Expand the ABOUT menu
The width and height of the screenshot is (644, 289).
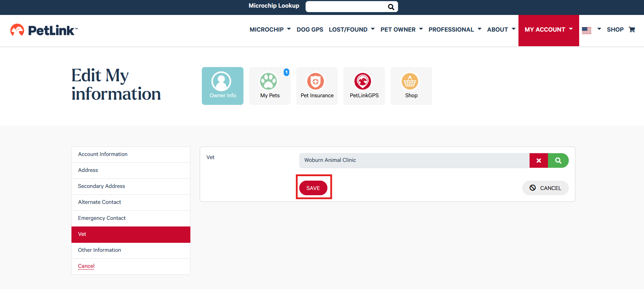pyautogui.click(x=501, y=30)
